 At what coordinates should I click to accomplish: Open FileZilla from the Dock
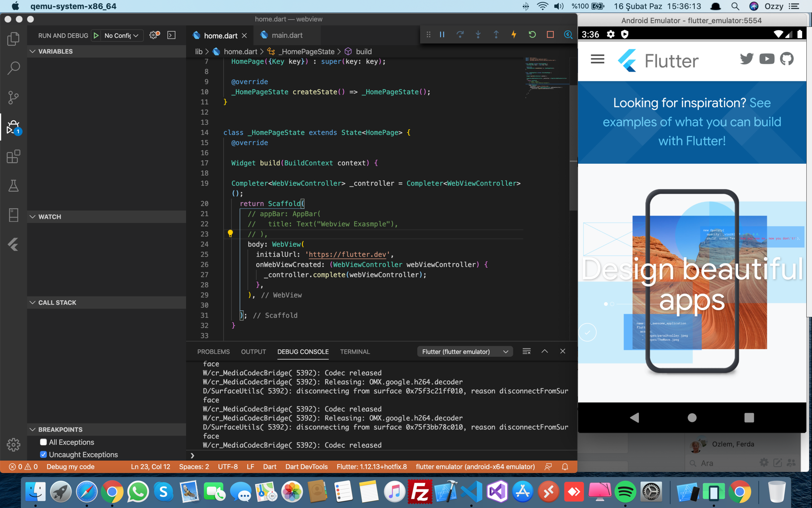420,492
